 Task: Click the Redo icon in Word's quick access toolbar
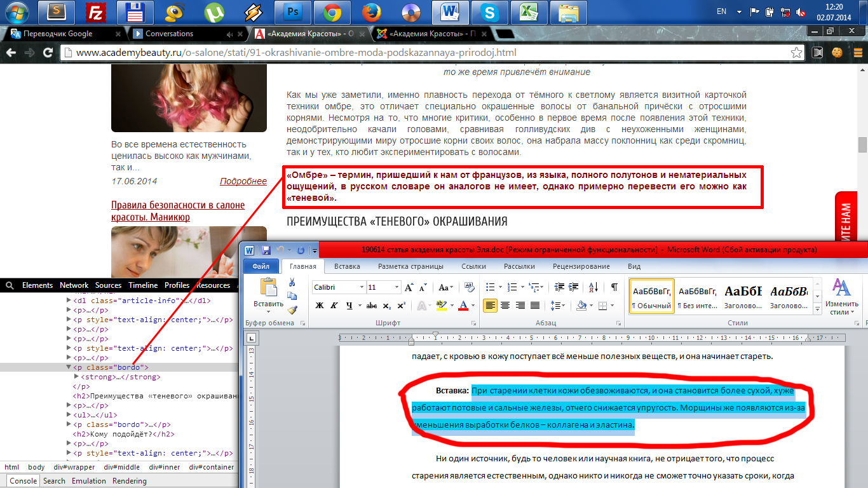[x=301, y=250]
